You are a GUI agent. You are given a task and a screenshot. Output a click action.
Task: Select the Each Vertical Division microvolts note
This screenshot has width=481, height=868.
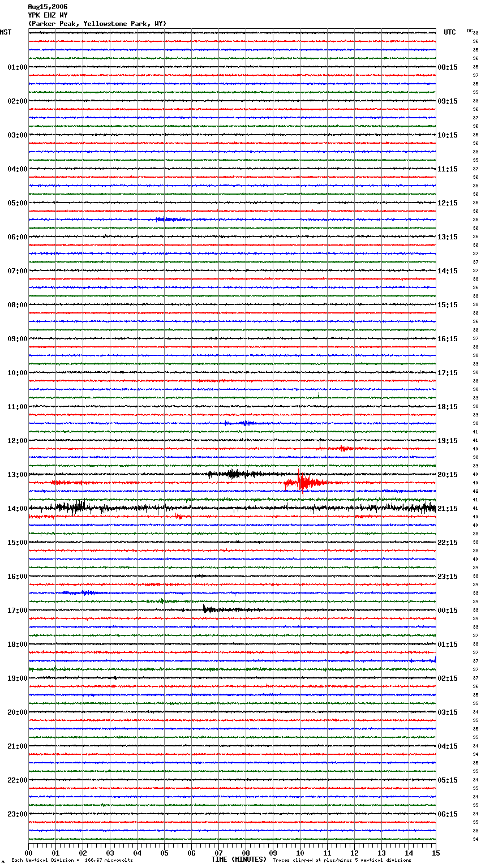click(72, 860)
